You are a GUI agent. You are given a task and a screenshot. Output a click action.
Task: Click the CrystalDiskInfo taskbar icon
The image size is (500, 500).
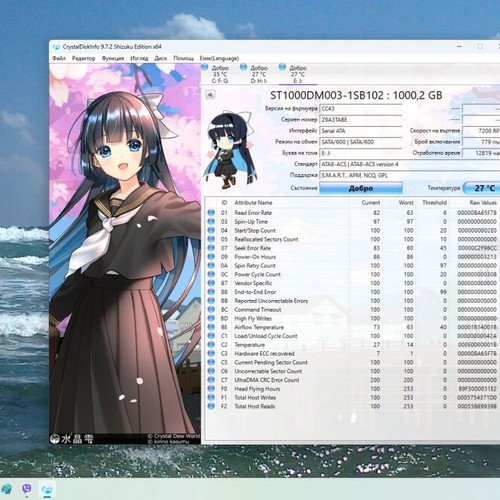47,490
